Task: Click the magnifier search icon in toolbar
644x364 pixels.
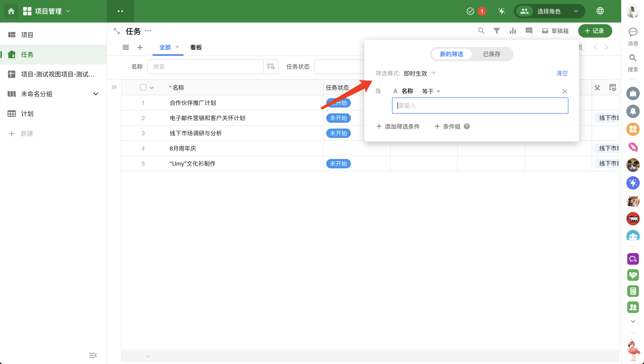Action: pos(481,31)
